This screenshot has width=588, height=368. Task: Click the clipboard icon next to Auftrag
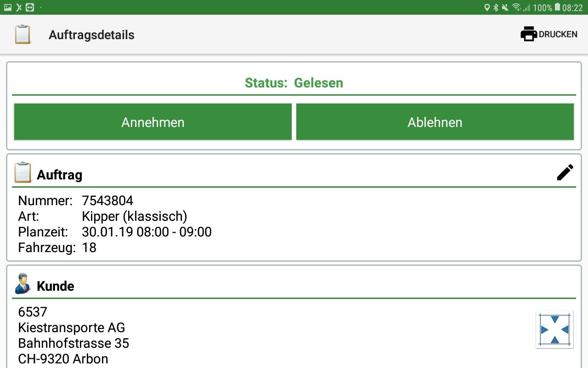pos(23,173)
